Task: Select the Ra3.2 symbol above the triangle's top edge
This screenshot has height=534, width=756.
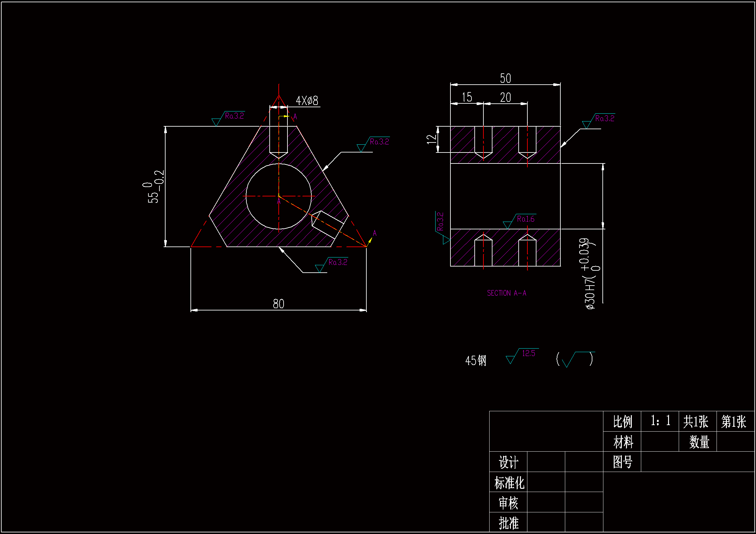Action: tap(234, 116)
